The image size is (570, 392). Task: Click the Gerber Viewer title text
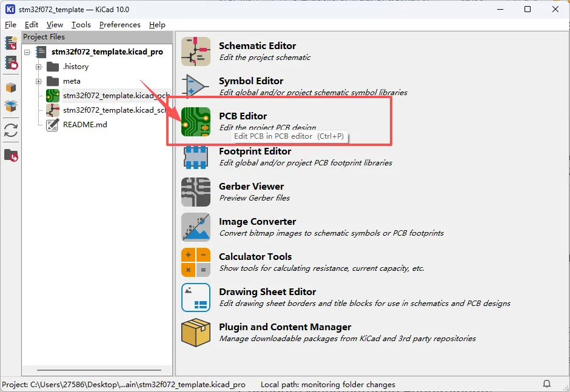[x=251, y=187]
